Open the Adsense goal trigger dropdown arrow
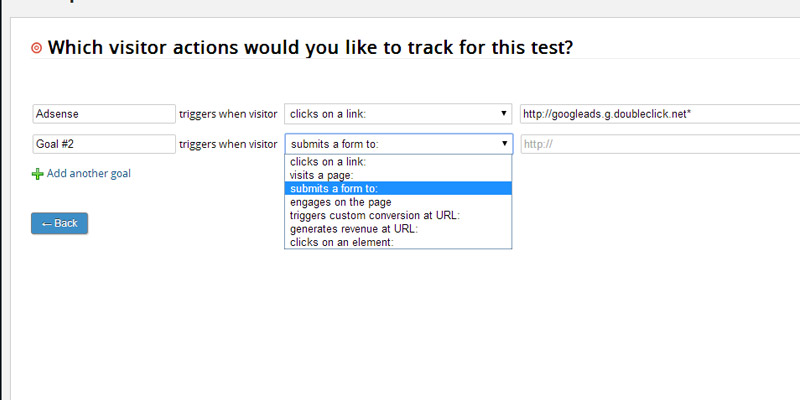The image size is (800, 400). 504,114
